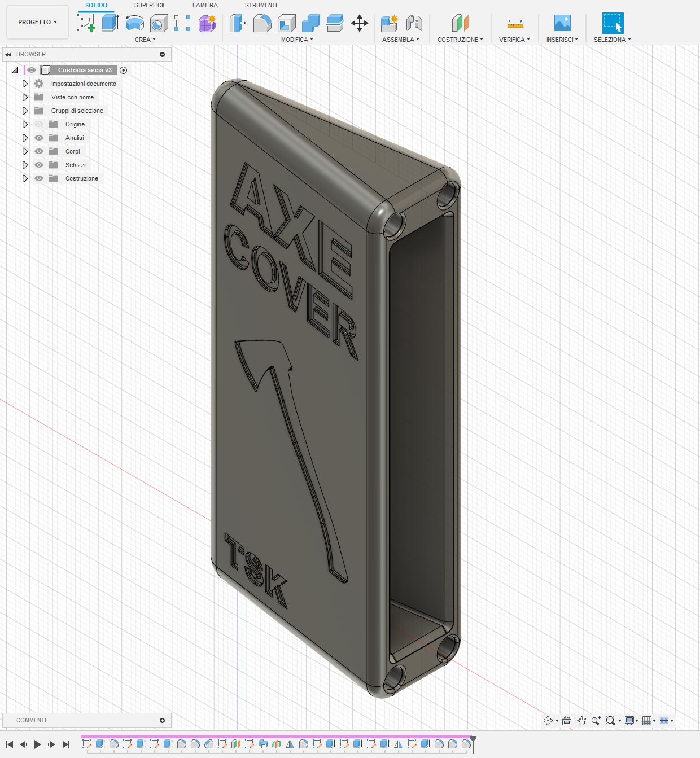Screen dimensions: 700x758
Task: Switch to the SUPERFICIE tab
Action: tap(150, 5)
